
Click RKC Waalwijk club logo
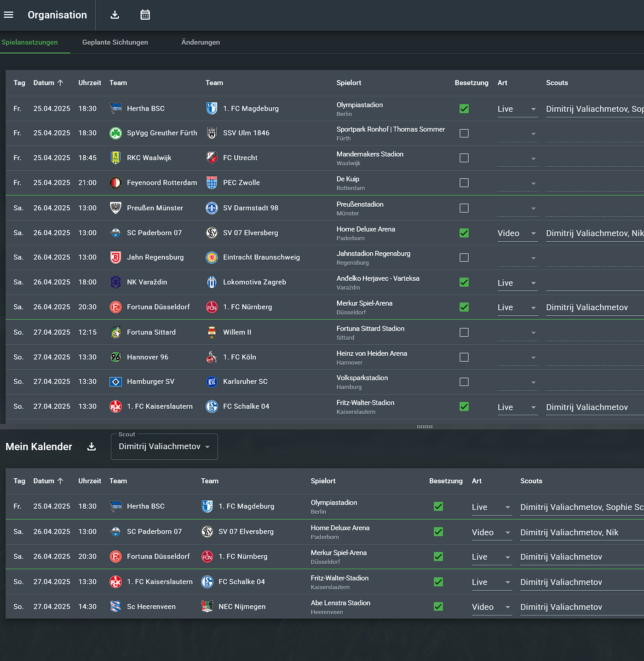[x=115, y=158]
